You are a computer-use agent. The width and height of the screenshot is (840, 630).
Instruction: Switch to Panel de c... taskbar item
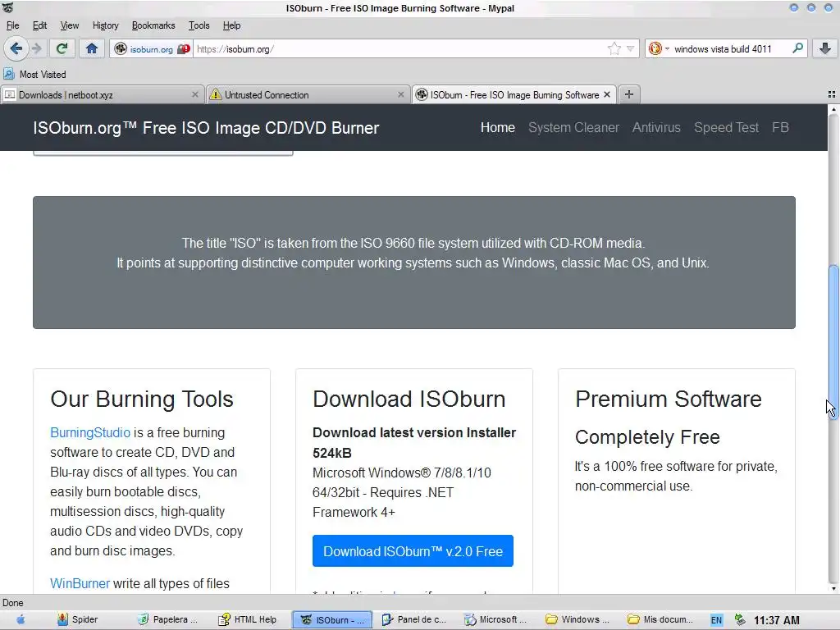coord(414,620)
